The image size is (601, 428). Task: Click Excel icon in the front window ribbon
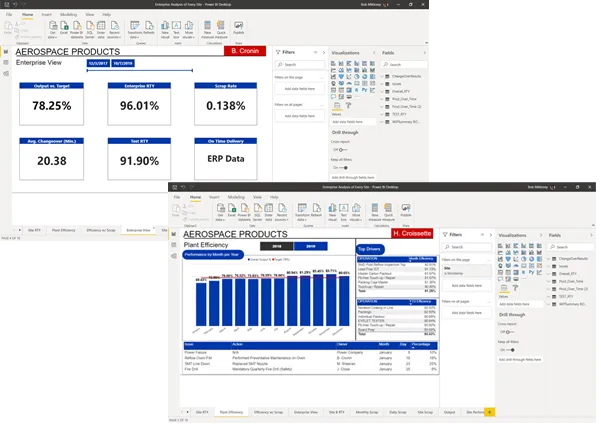coord(232,211)
